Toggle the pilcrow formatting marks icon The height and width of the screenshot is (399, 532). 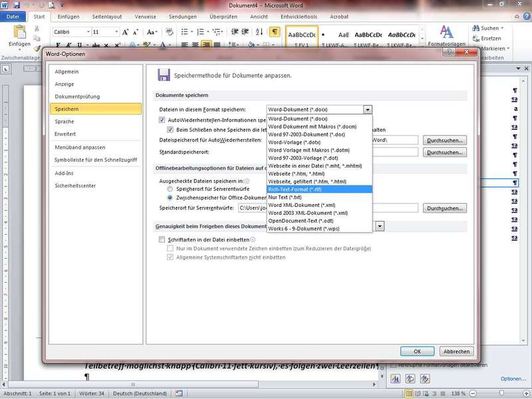[275, 32]
